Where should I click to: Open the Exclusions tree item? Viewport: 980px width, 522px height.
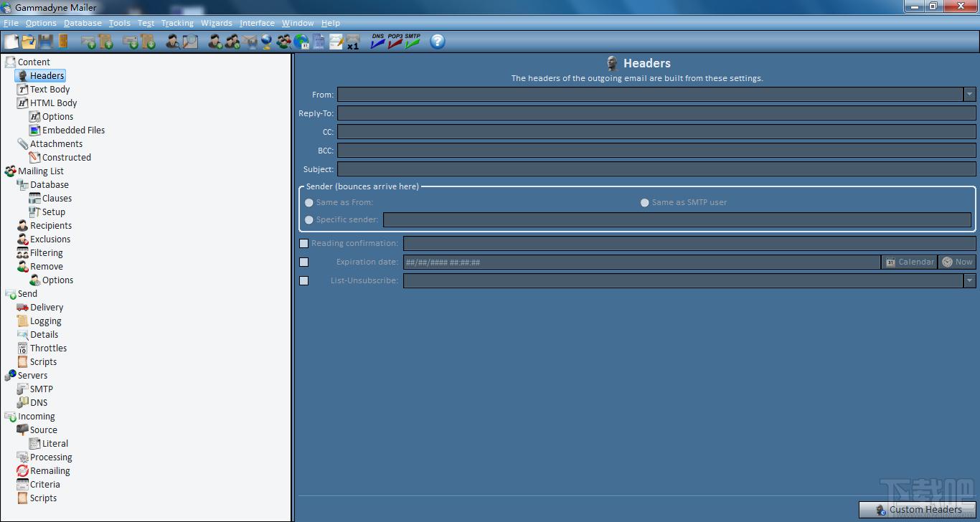coord(43,239)
